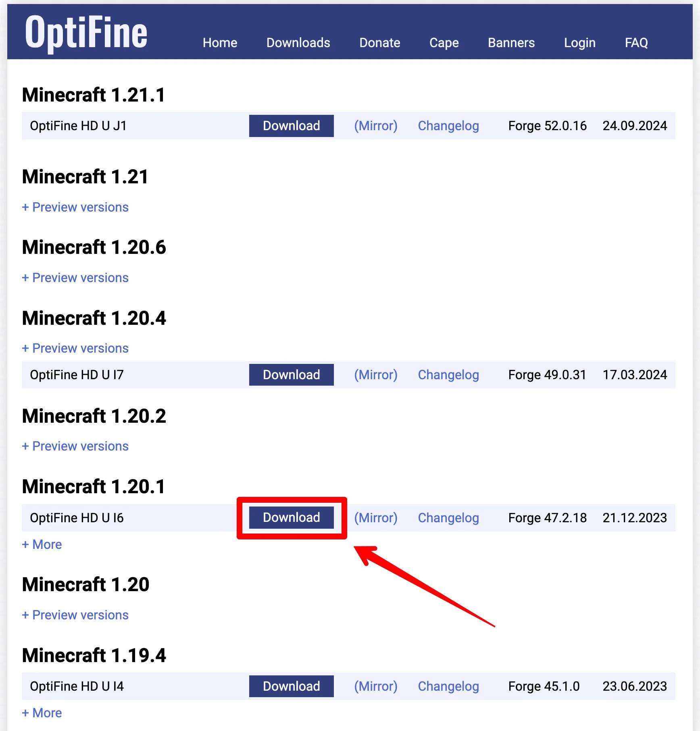Download OptiFine HD U I4

tap(291, 686)
